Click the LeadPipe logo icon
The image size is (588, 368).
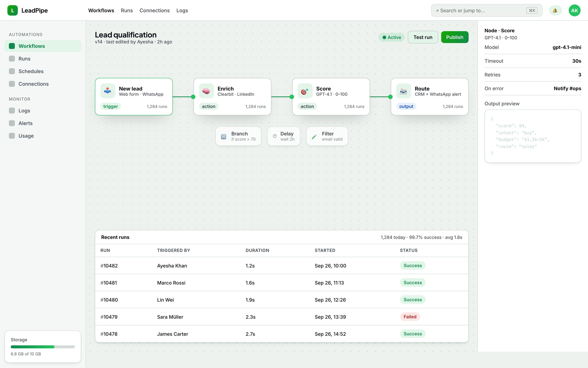tap(12, 10)
